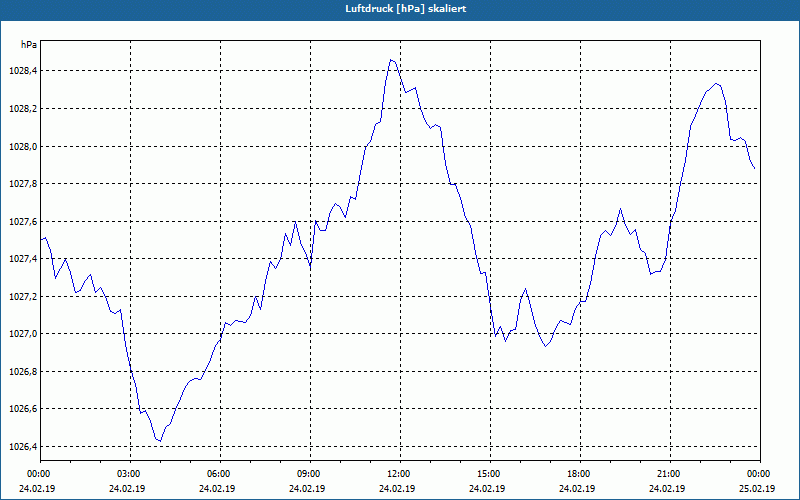Click the 1028,2 y-axis value
800x500 pixels.
coord(23,109)
